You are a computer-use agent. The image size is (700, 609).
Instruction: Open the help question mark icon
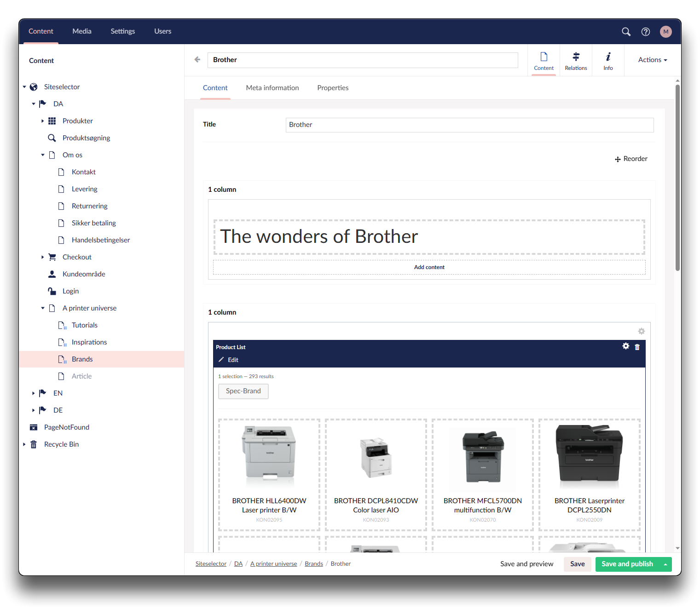[x=645, y=32]
